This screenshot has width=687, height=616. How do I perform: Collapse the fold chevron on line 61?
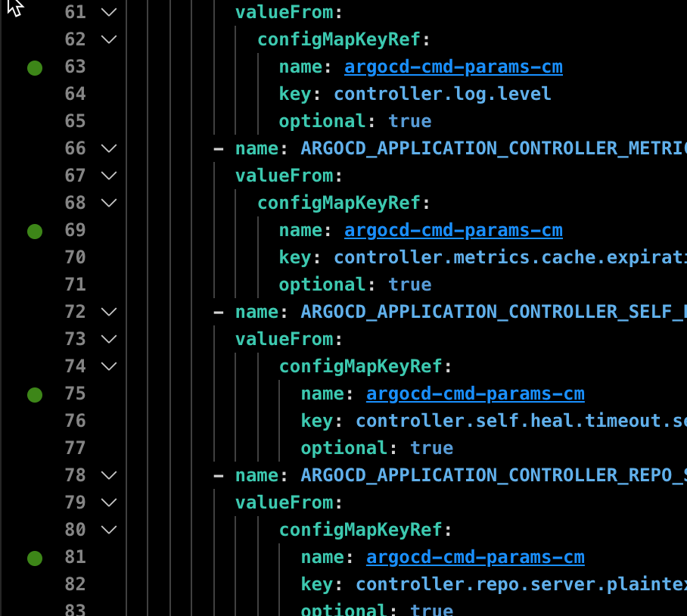[109, 12]
